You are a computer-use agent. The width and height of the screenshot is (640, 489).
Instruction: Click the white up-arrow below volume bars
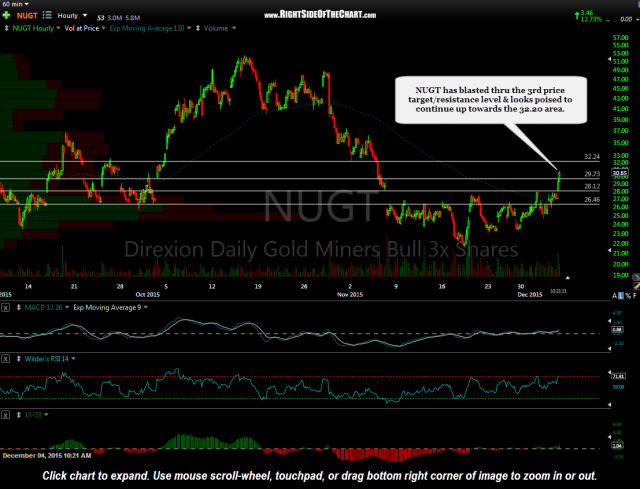pos(567,278)
